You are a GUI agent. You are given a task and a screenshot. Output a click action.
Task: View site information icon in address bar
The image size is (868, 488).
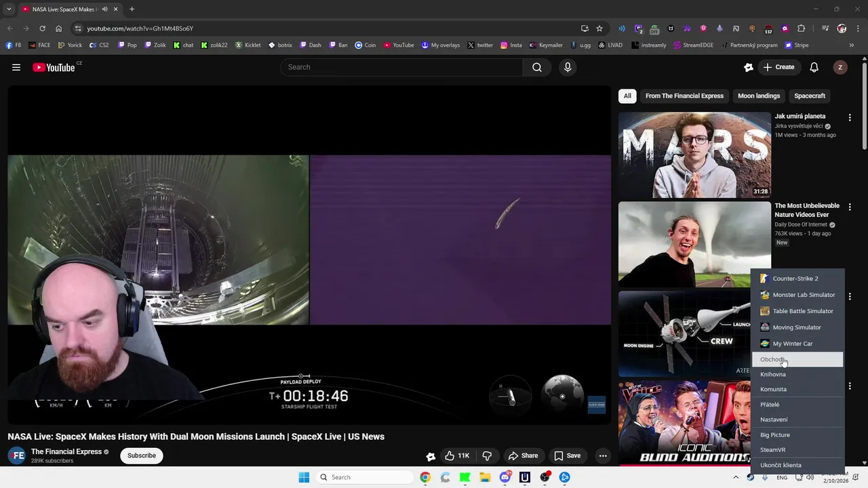click(x=78, y=28)
